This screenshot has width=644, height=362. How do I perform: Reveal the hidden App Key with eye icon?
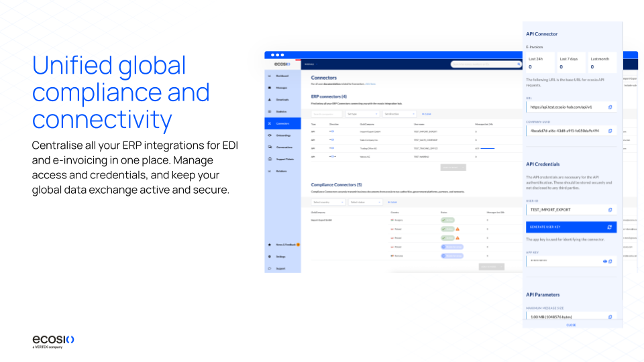pos(605,261)
